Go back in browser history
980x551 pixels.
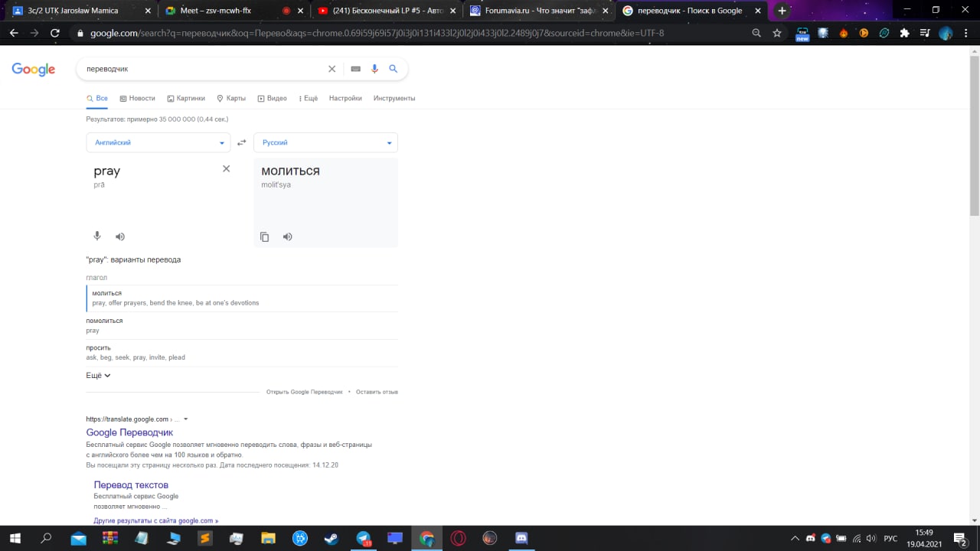coord(14,33)
